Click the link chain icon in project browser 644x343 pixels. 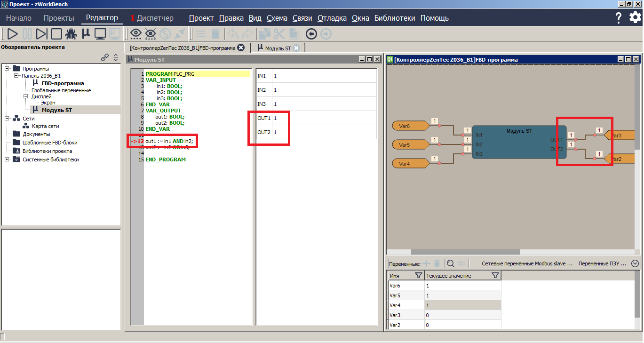pos(105,57)
